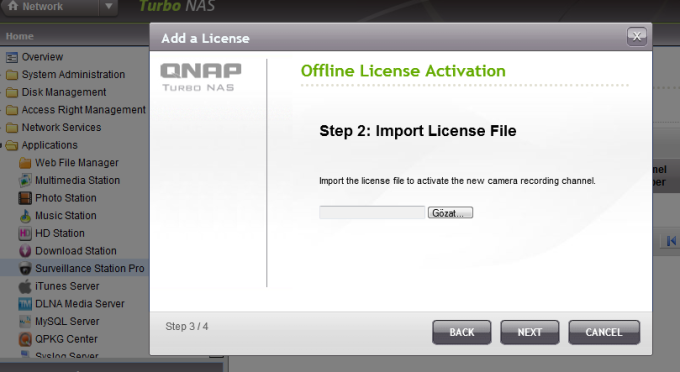This screenshot has width=680, height=372.
Task: Open MySQL Server entry
Action: [67, 322]
